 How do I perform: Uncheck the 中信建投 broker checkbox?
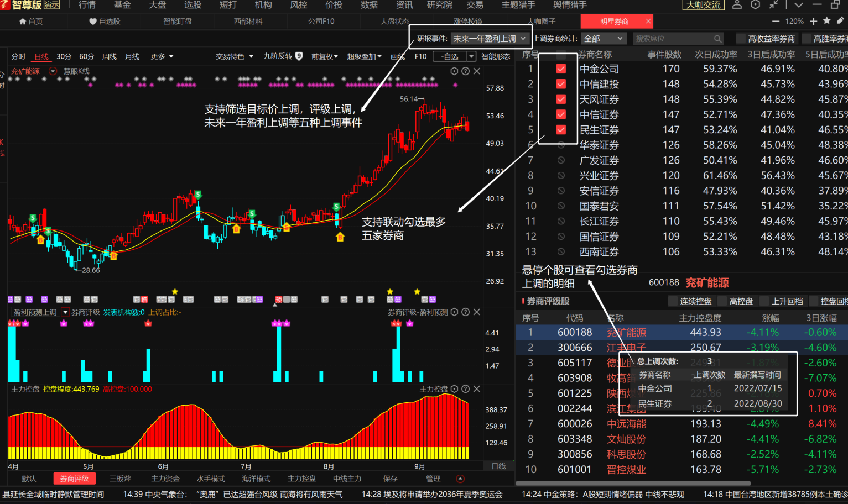pyautogui.click(x=561, y=84)
